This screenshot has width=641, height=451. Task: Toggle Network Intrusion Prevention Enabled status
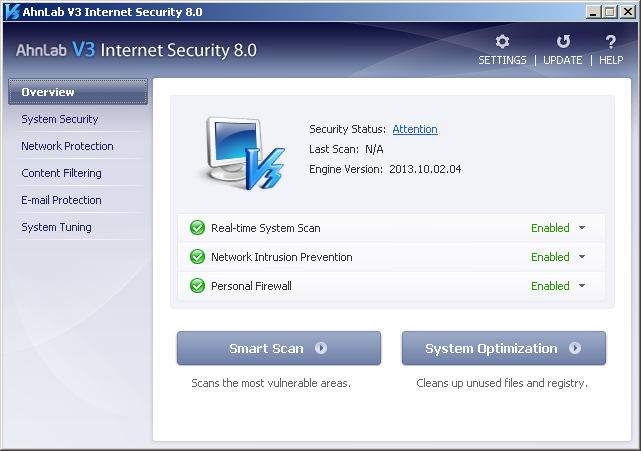click(550, 257)
